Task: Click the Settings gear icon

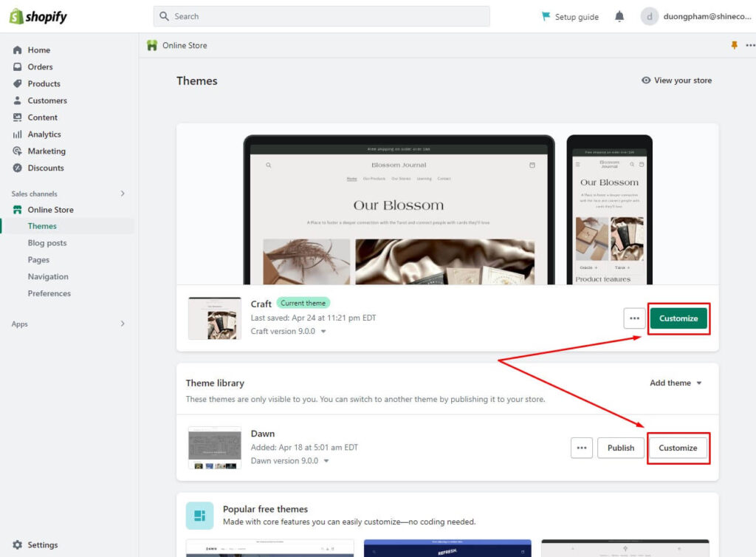Action: [x=18, y=545]
